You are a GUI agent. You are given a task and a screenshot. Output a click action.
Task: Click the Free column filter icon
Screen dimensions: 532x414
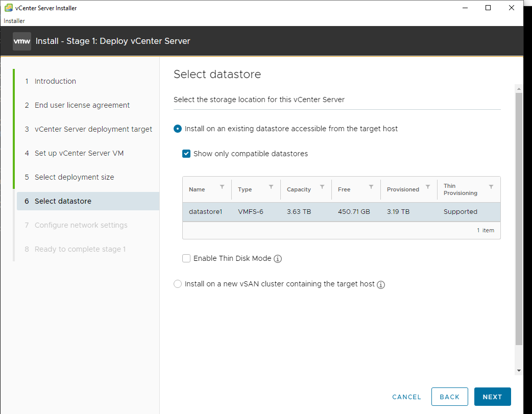tap(371, 187)
